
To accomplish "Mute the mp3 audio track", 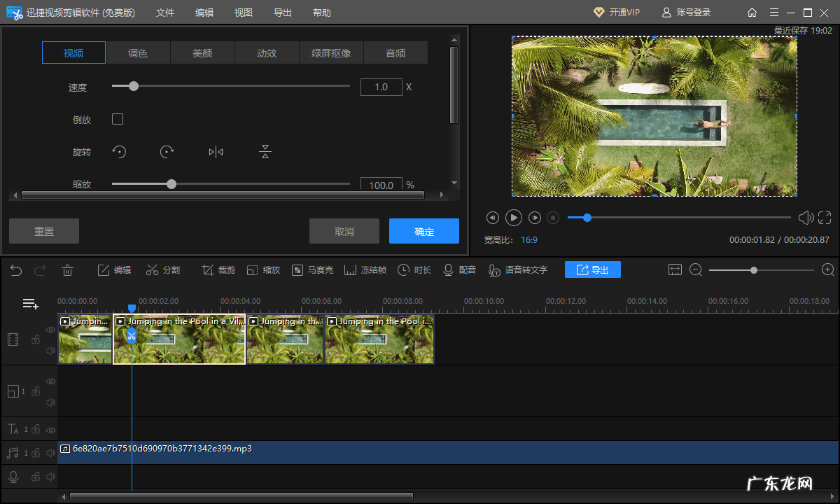I will (50, 453).
